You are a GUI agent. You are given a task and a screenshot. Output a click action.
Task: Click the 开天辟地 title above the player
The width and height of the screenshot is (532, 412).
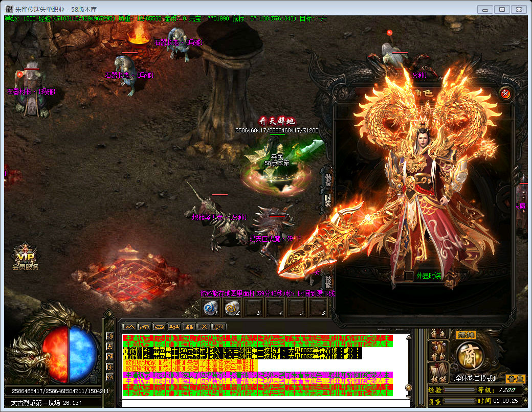277,121
